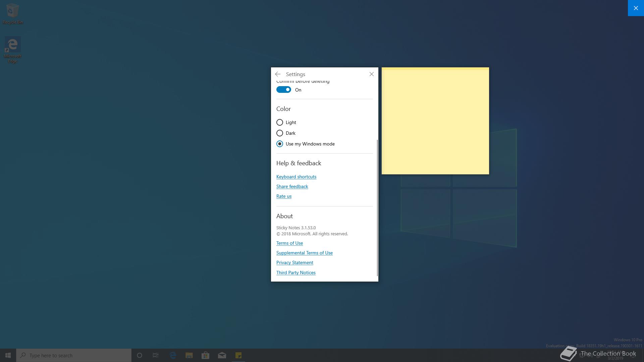Open Microsoft Store from the taskbar

[x=205, y=355]
